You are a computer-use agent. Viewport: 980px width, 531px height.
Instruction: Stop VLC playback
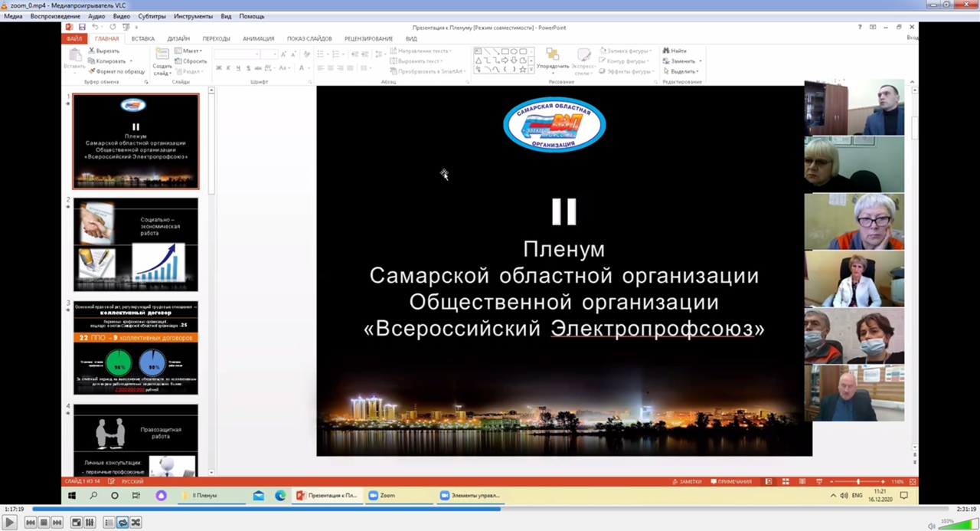44,523
